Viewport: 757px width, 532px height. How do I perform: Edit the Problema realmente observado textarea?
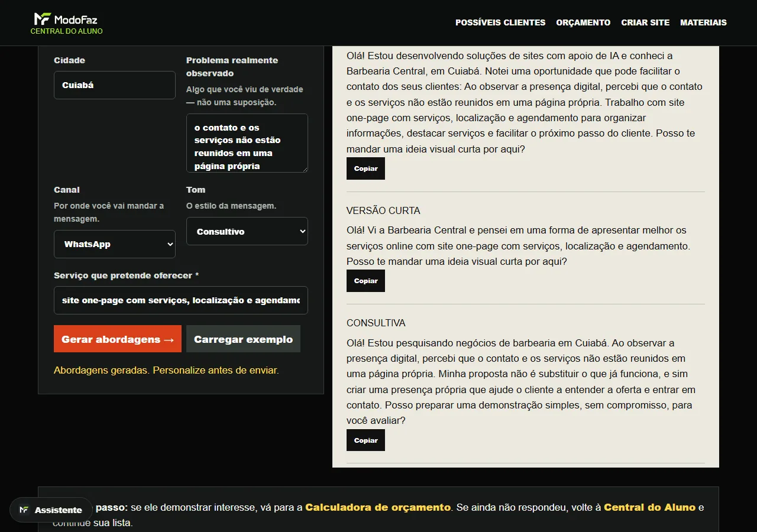tap(247, 143)
